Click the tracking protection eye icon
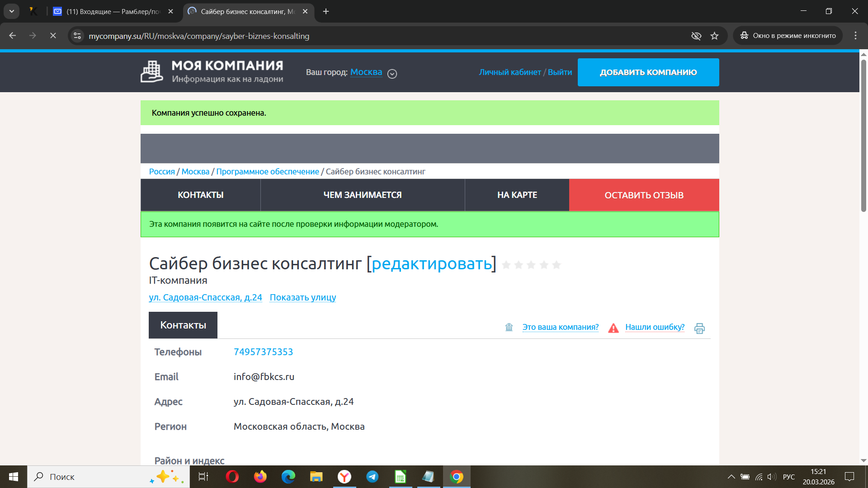Viewport: 868px width, 488px height. [x=696, y=36]
